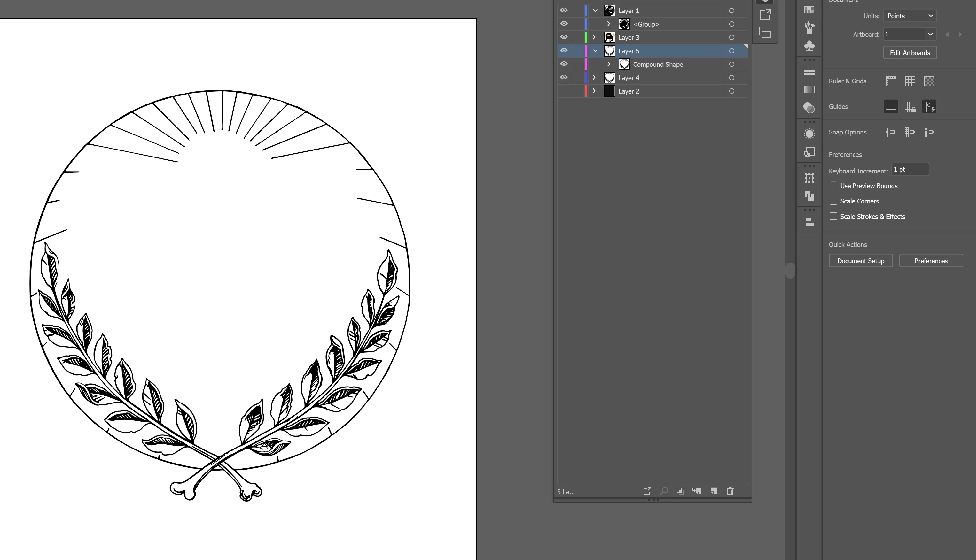Expand Layer 4 in the Layers panel
The image size is (976, 560).
click(x=594, y=78)
